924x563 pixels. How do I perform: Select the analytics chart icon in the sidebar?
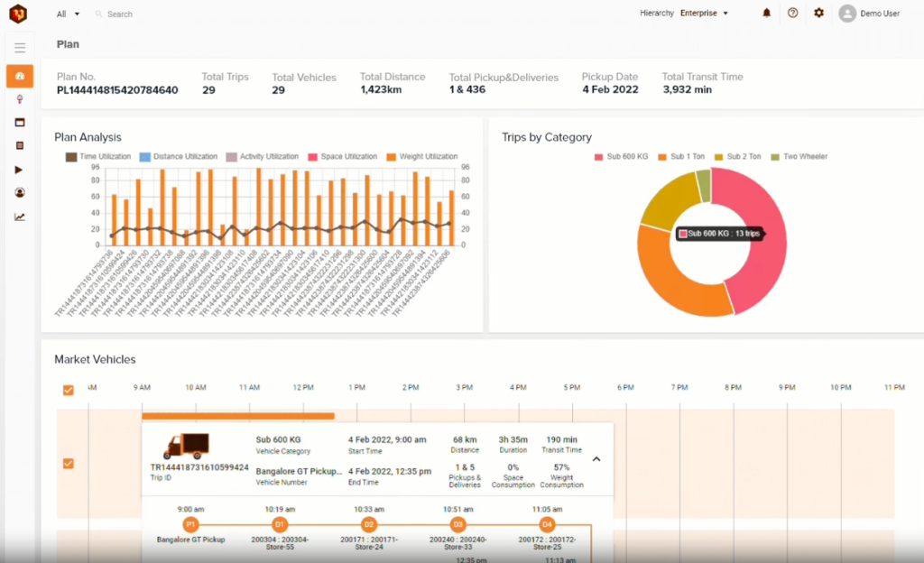click(x=18, y=217)
